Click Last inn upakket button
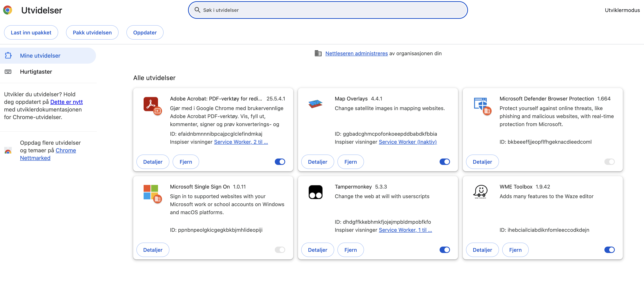The height and width of the screenshot is (281, 644). [31, 33]
